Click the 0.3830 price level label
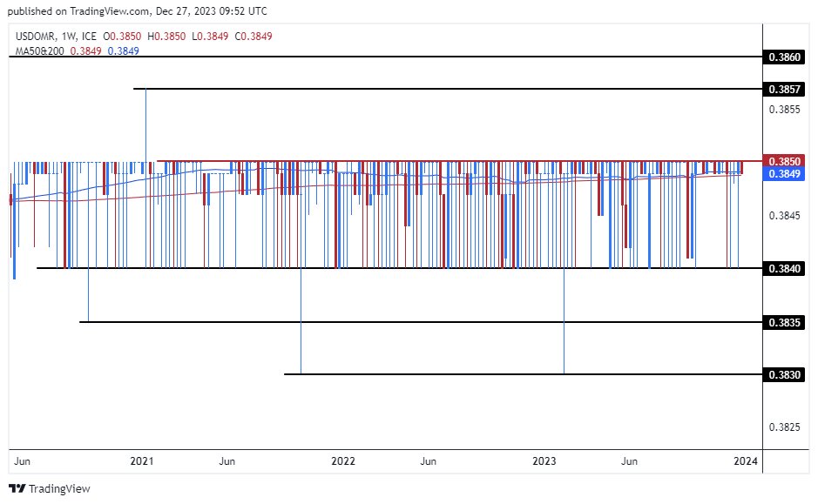The image size is (818, 504). pyautogui.click(x=783, y=375)
